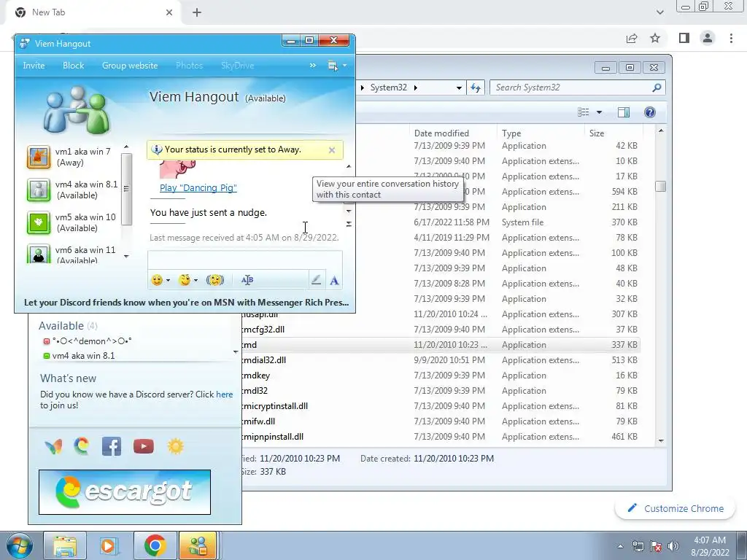
Task: Click SkyDrive in the Messenger toolbar
Action: point(237,66)
